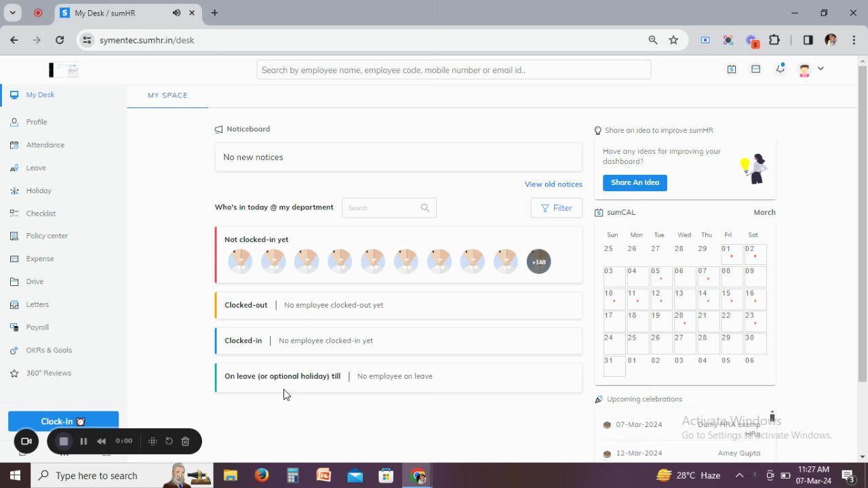The height and width of the screenshot is (488, 868).
Task: Click the Drive folder icon
Action: (x=14, y=282)
